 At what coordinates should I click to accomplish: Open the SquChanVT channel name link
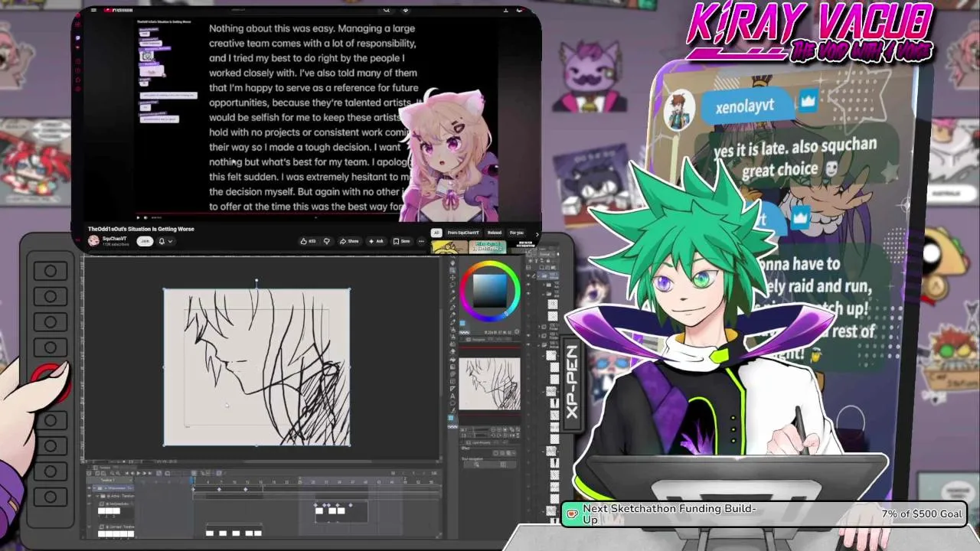(x=114, y=238)
